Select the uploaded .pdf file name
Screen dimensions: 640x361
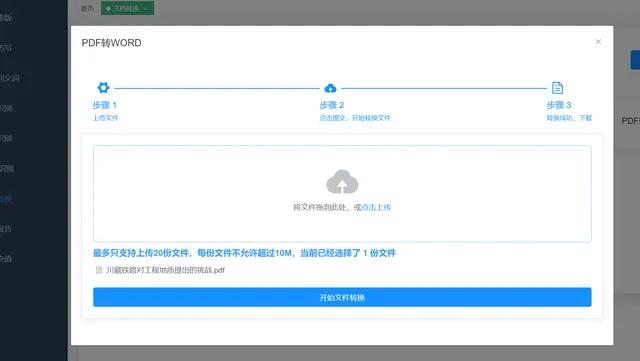tap(165, 270)
